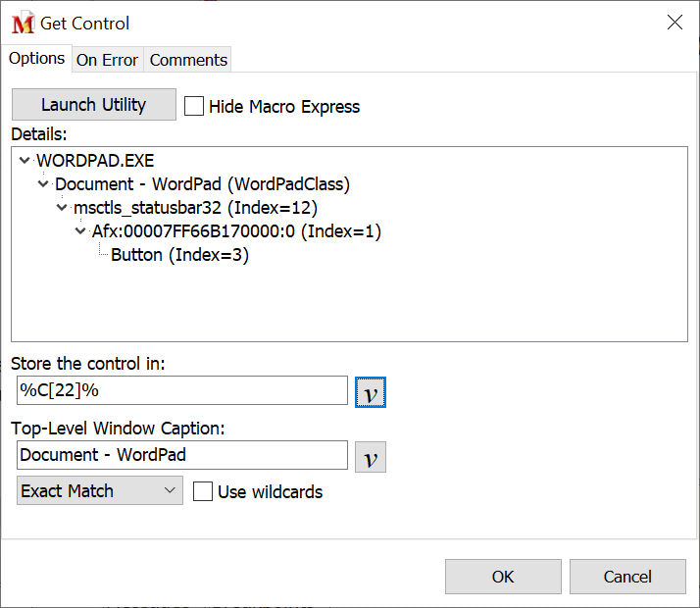Open the Exact Match dropdown
The width and height of the screenshot is (700, 608).
coord(99,491)
